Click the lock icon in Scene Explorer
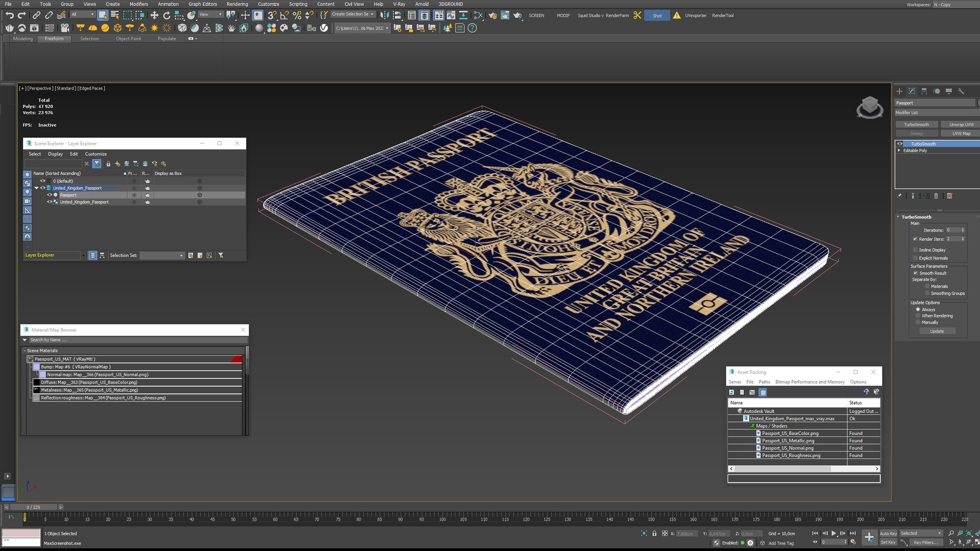 coord(108,164)
